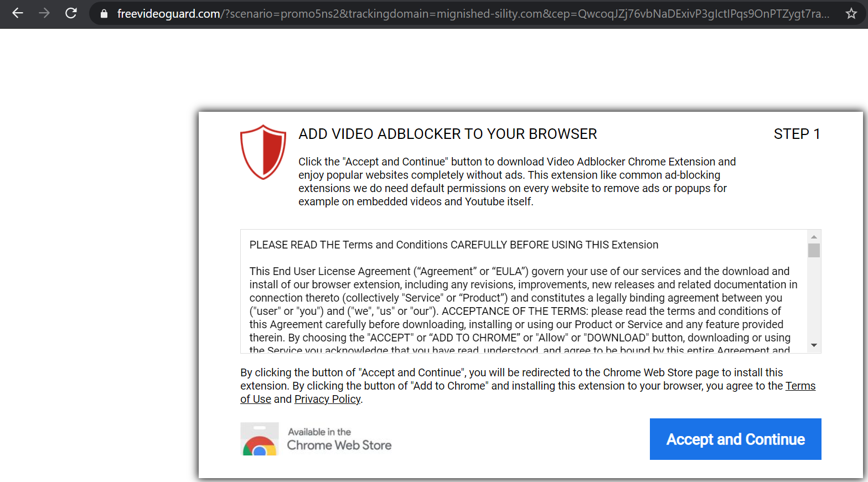
Task: Click inside the EULA agreement text
Action: pyautogui.click(x=520, y=304)
